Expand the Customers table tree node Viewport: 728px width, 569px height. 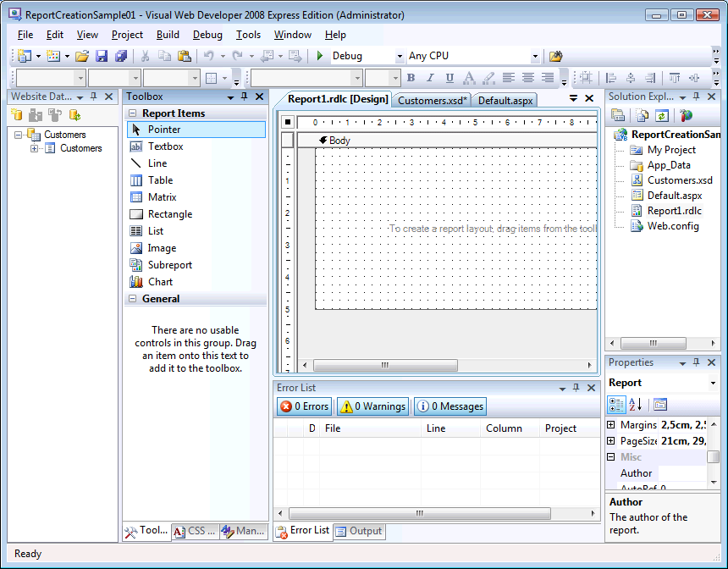point(35,148)
